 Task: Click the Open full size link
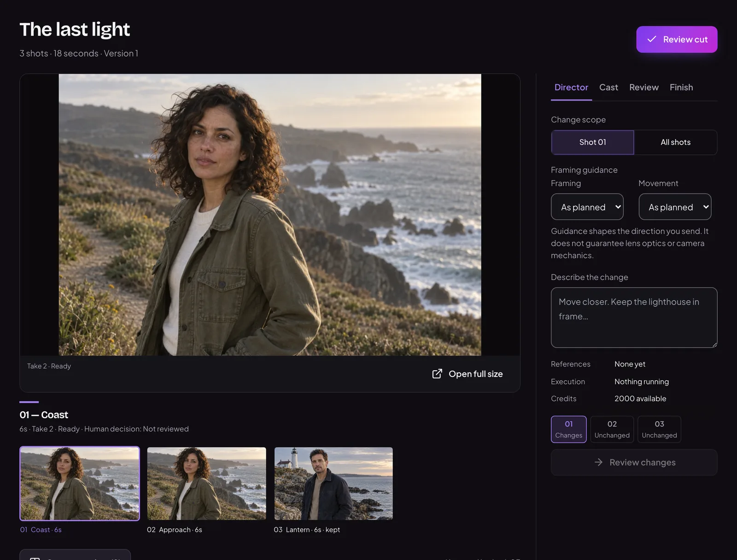click(x=467, y=374)
